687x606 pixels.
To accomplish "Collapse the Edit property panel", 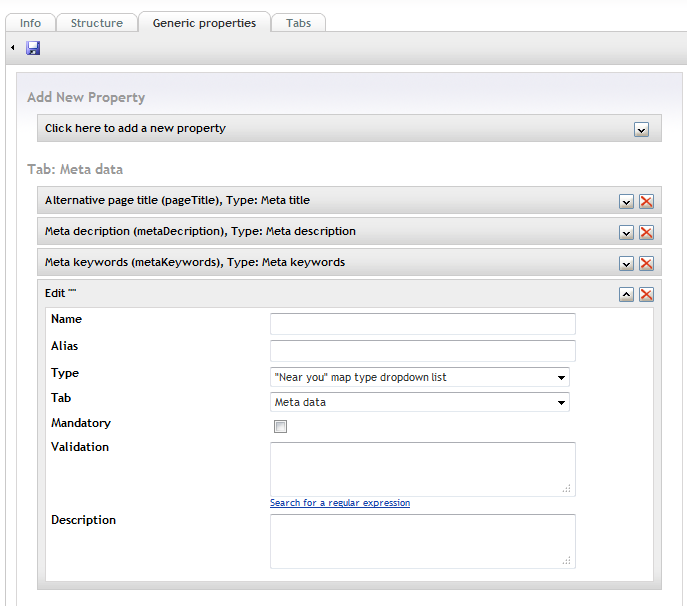I will click(626, 294).
